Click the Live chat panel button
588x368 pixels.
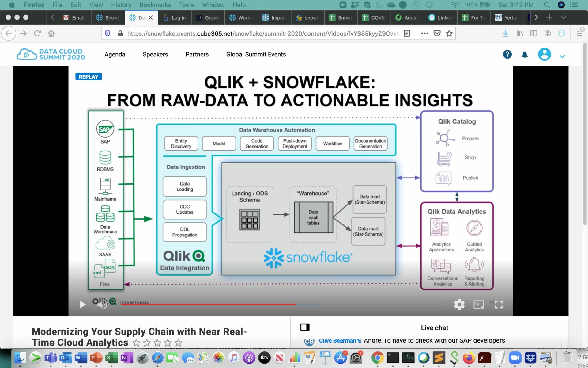(305, 327)
